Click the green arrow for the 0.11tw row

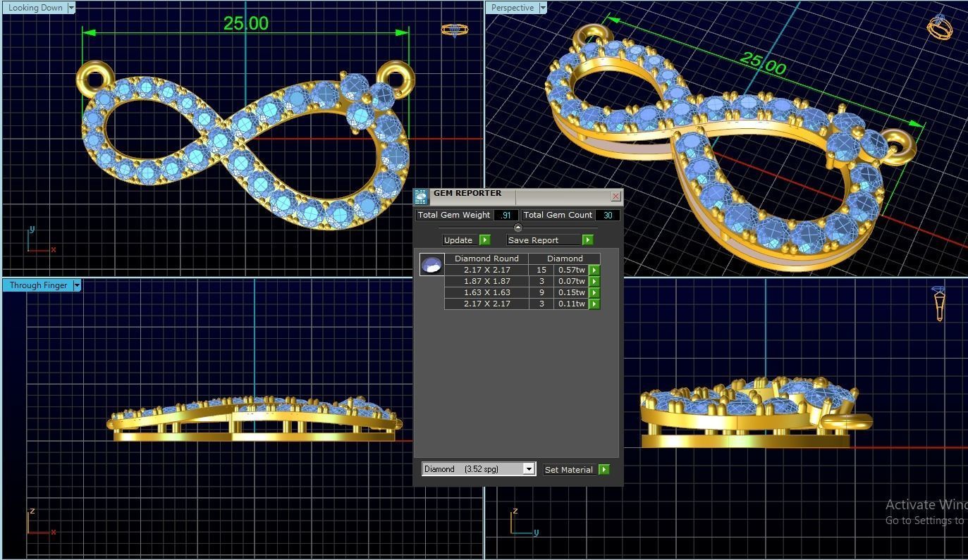coord(594,304)
